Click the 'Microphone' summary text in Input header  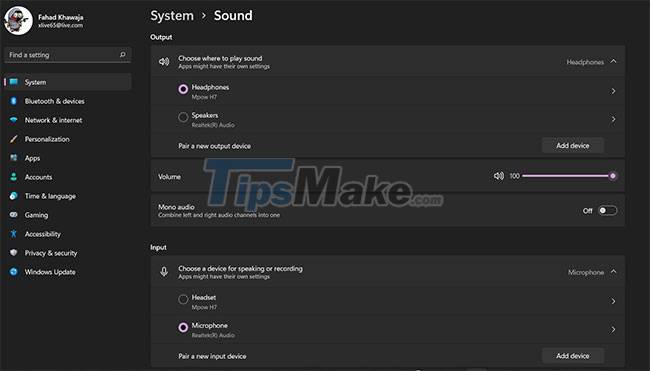point(586,272)
